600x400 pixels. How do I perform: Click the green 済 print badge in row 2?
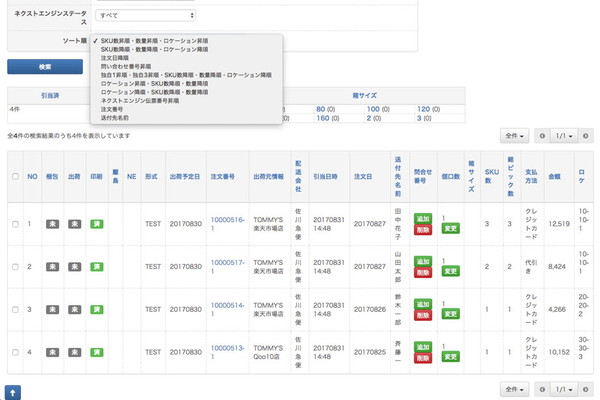tap(97, 267)
